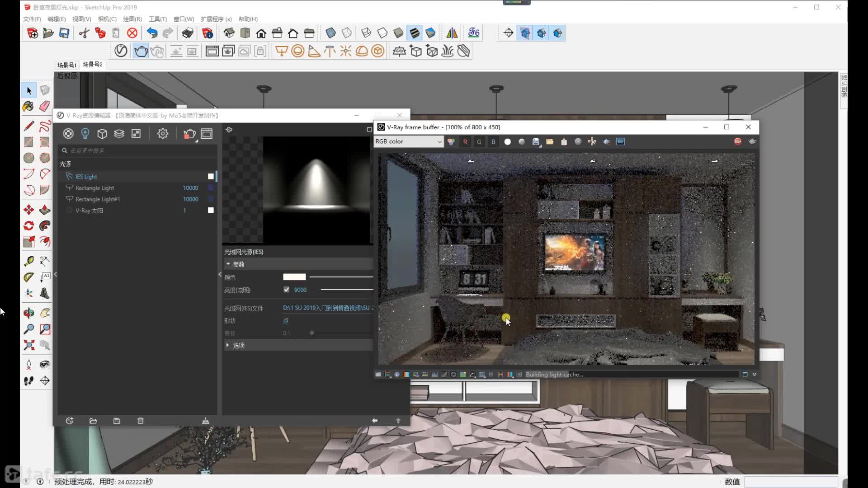The width and height of the screenshot is (868, 488).
Task: Switch to monochromatic mode grey circle
Action: pyautogui.click(x=522, y=141)
